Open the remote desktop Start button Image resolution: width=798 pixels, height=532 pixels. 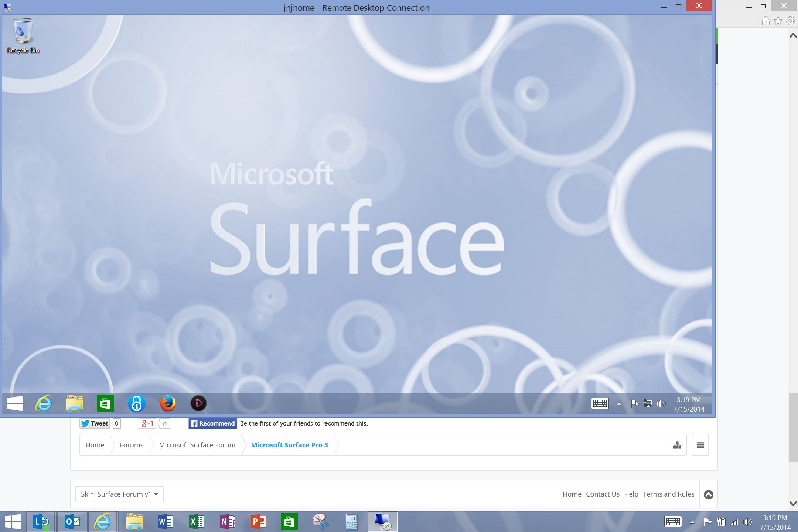(15, 403)
